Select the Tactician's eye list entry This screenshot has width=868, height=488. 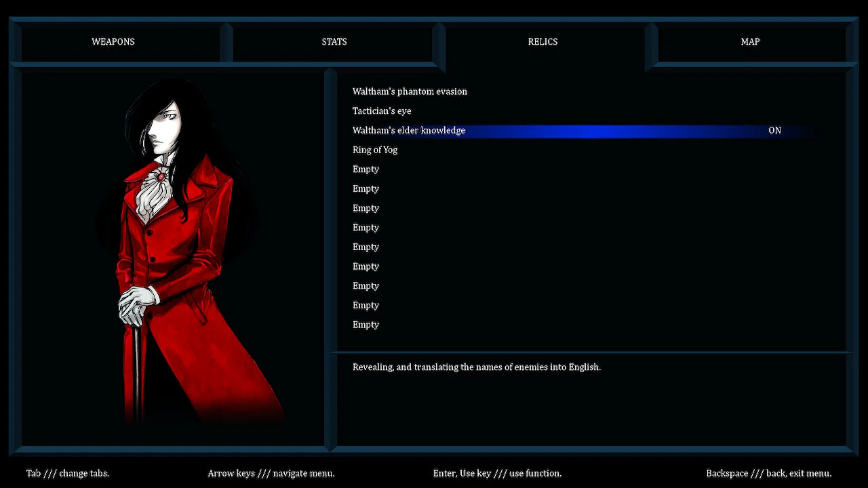pyautogui.click(x=382, y=110)
